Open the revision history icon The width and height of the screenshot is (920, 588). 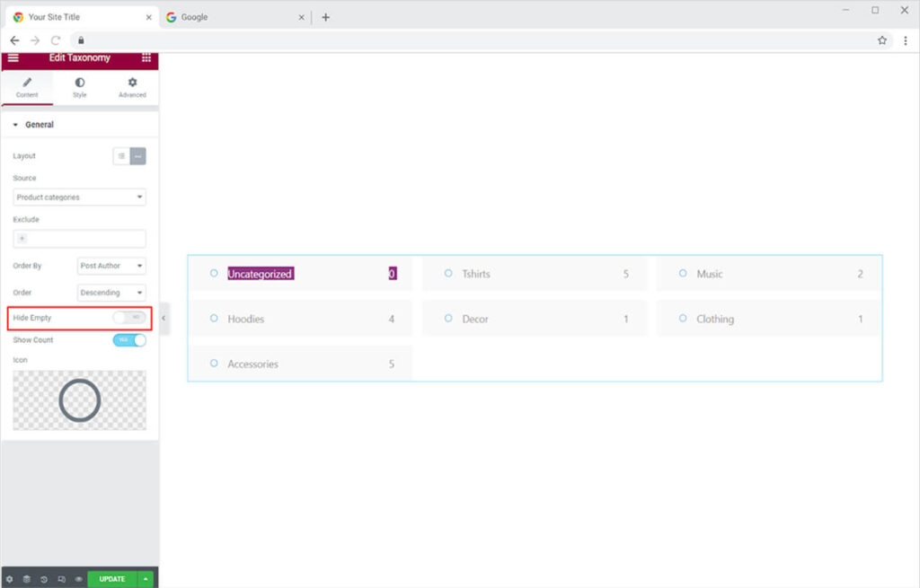[44, 579]
